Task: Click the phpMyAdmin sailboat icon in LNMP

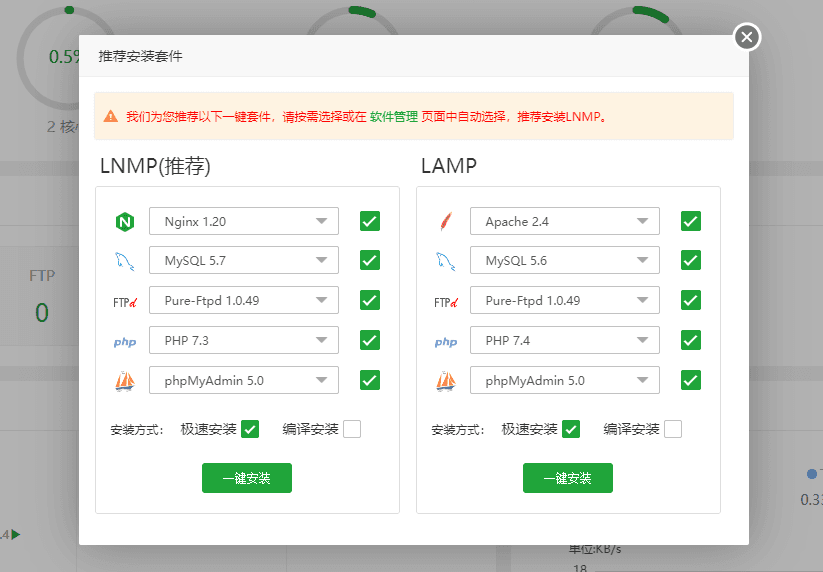Action: tap(125, 381)
